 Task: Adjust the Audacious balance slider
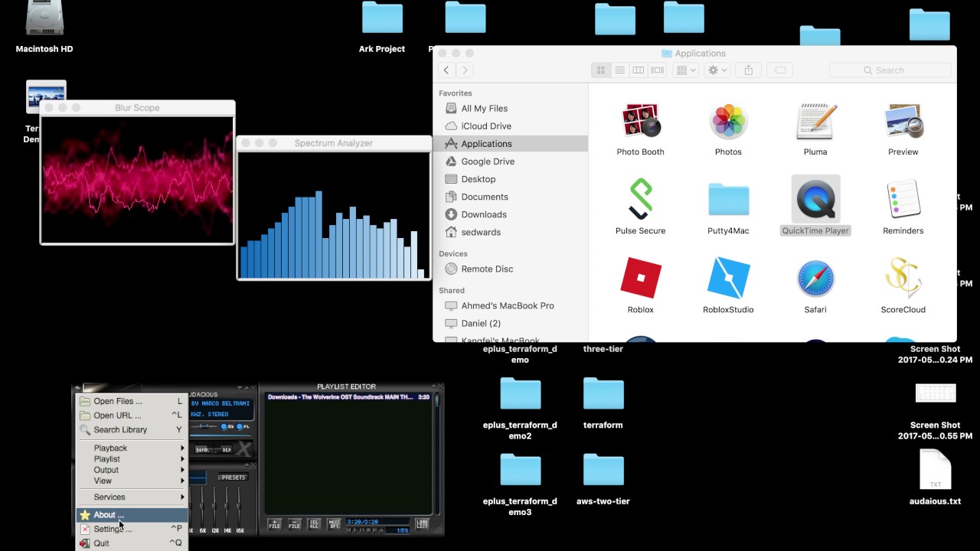(204, 426)
